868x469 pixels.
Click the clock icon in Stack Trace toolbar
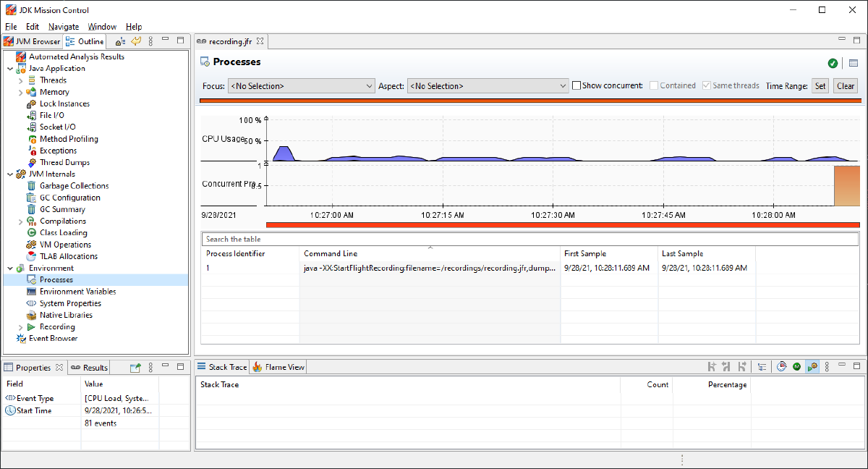(782, 367)
